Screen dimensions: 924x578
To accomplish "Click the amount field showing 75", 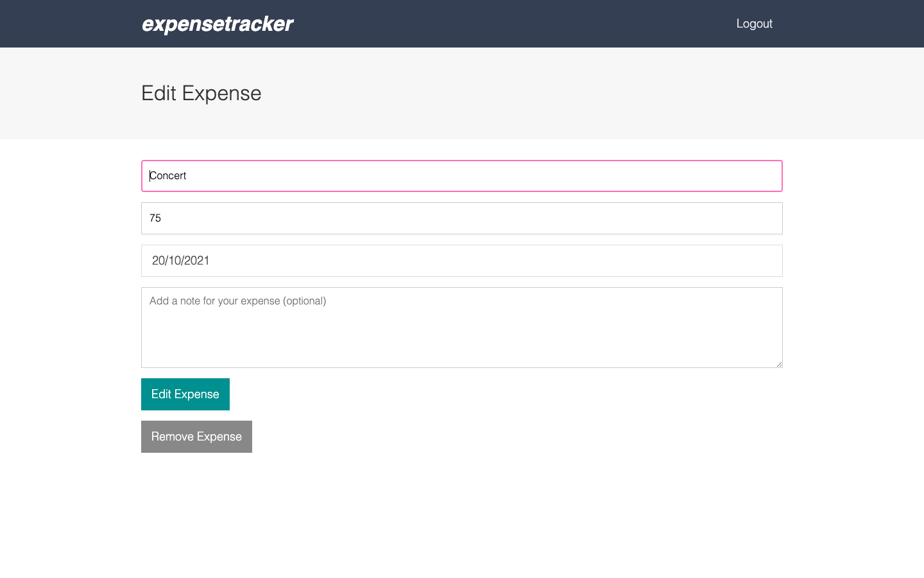I will (461, 218).
